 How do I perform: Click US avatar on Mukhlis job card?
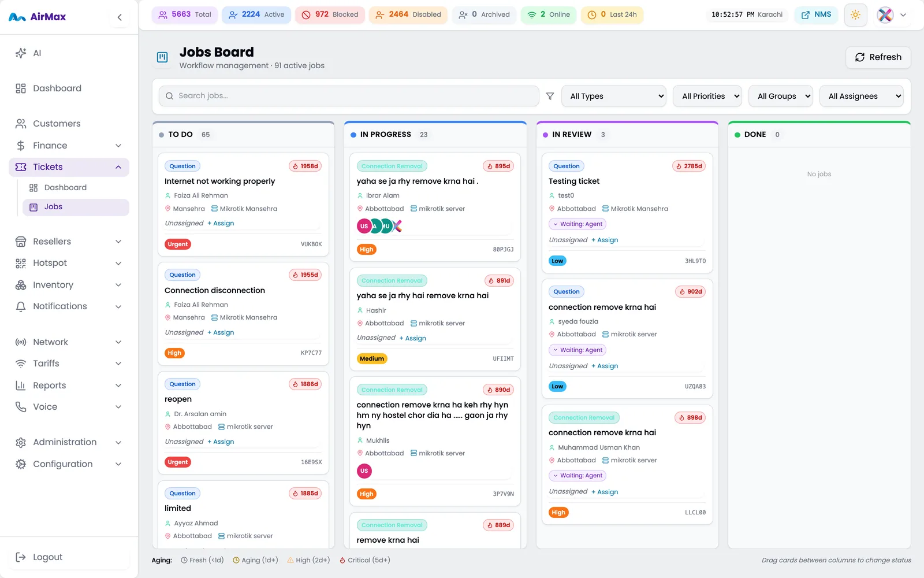(364, 471)
